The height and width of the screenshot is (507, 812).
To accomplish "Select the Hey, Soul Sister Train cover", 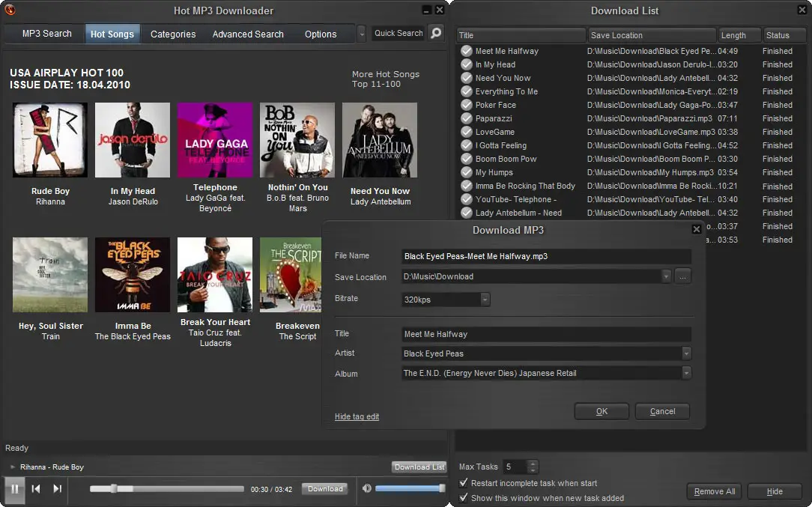I will pos(50,275).
